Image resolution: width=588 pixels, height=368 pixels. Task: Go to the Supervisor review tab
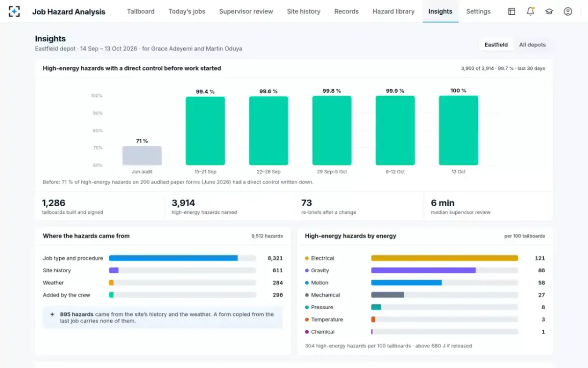[246, 11]
